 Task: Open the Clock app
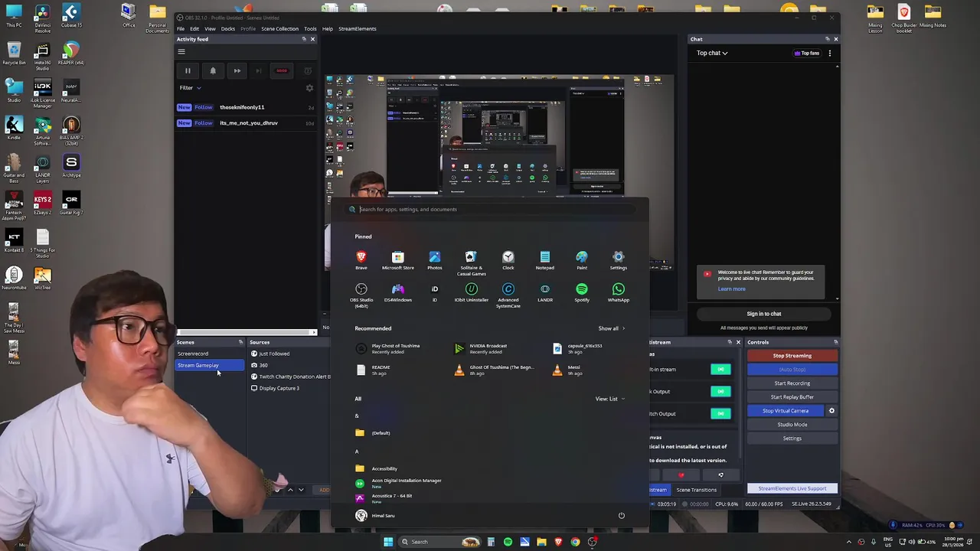pyautogui.click(x=508, y=260)
